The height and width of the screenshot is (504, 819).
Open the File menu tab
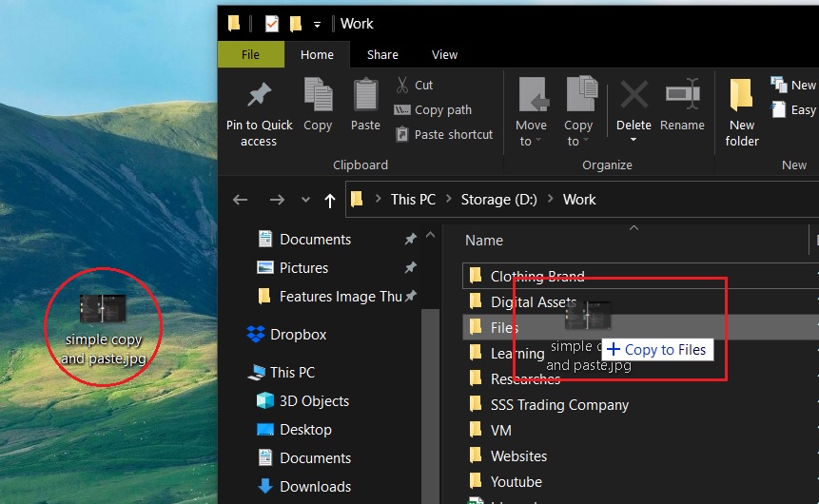click(250, 54)
